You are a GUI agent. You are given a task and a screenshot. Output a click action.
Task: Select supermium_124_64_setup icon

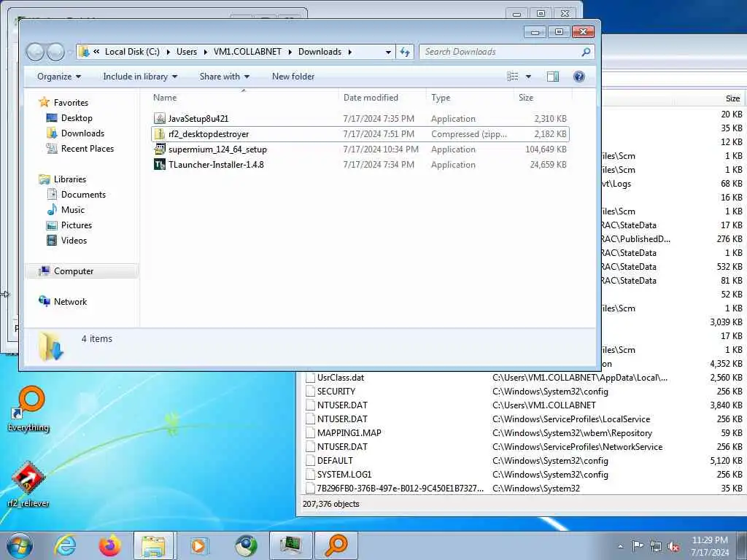(160, 149)
